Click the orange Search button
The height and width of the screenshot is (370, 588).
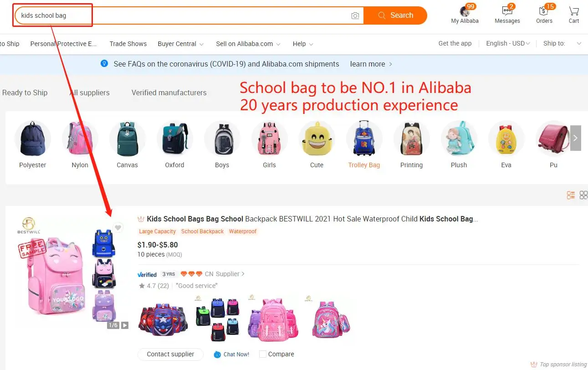pos(395,15)
